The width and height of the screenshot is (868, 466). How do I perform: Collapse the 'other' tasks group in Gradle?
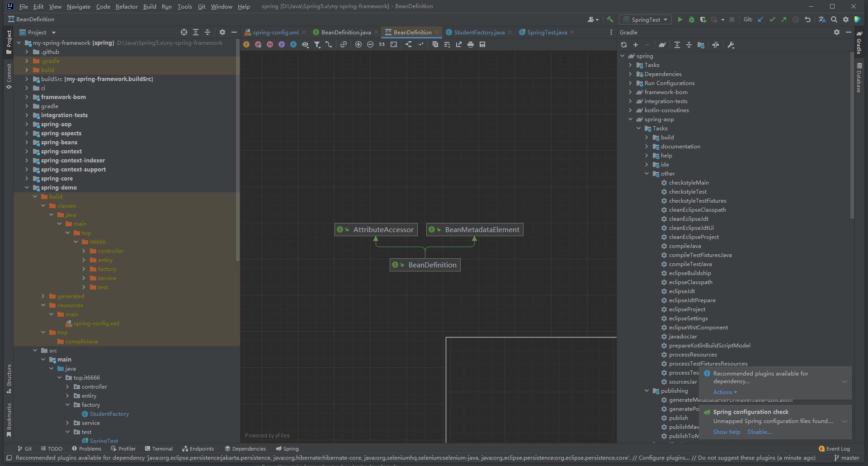pos(646,174)
